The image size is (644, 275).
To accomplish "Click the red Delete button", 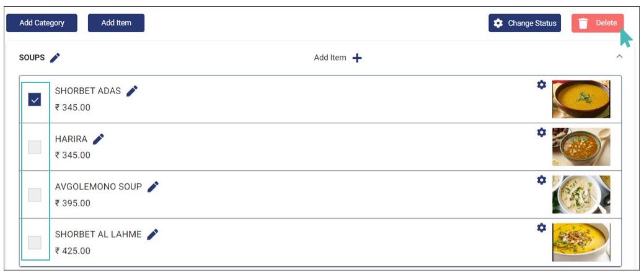I will coord(598,24).
